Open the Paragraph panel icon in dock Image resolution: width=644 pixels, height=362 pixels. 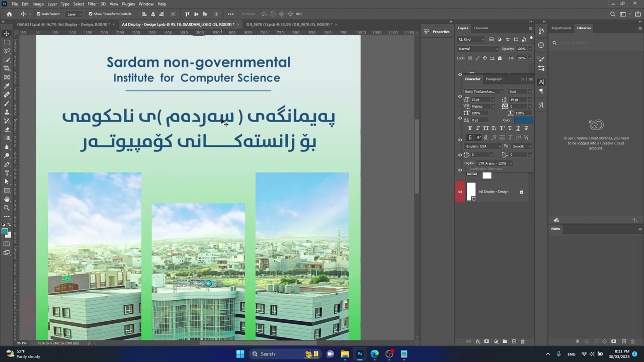[541, 92]
